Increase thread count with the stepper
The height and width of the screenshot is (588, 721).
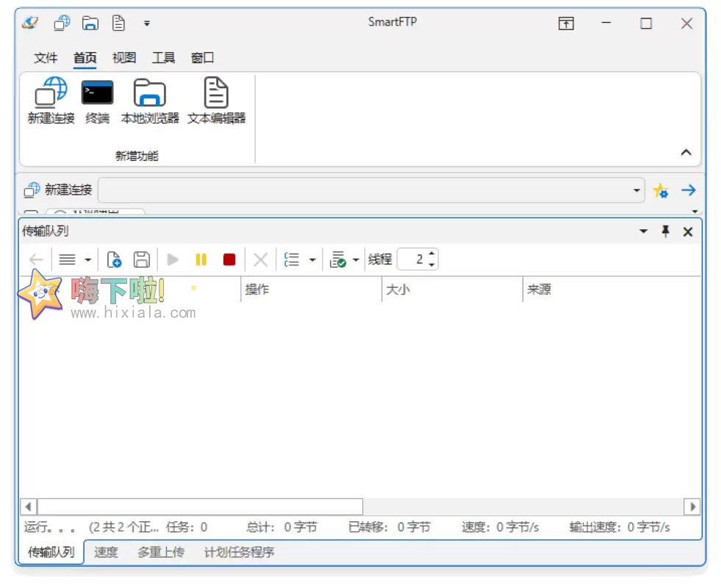pyautogui.click(x=430, y=254)
